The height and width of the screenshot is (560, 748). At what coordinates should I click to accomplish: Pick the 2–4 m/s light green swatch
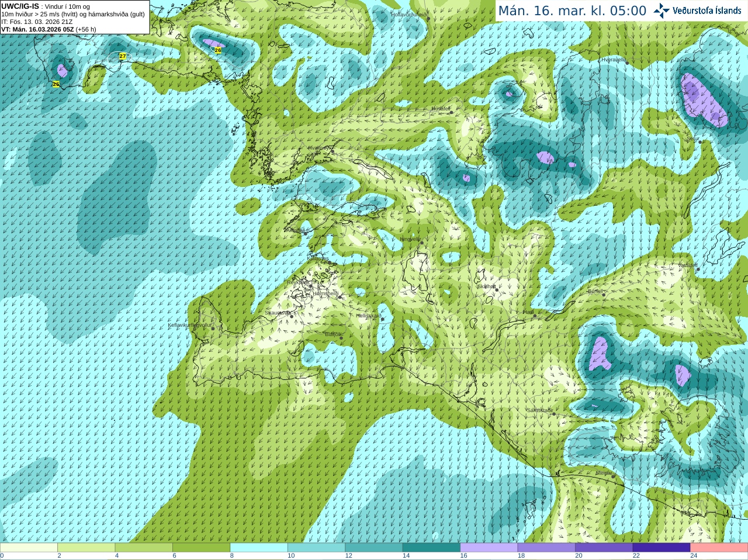tap(86, 548)
